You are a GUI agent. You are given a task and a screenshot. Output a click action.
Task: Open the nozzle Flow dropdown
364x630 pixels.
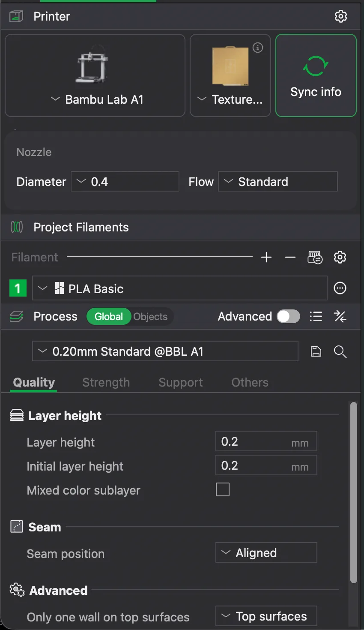coord(278,181)
